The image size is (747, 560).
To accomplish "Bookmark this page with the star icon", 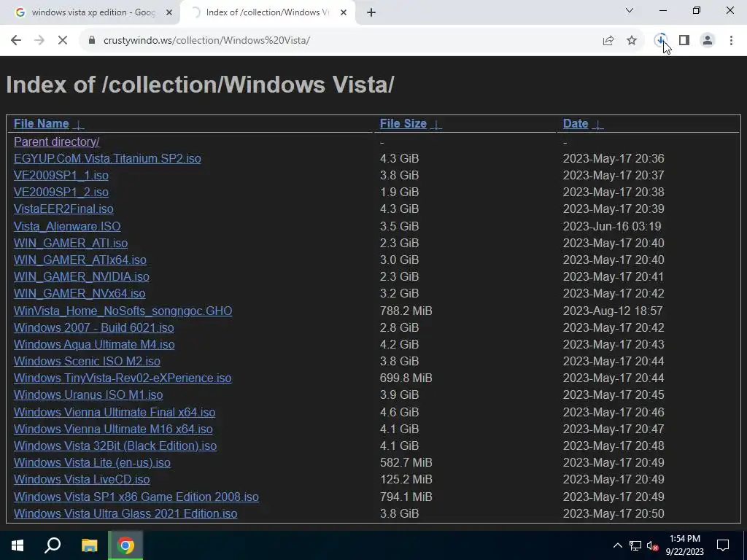I will click(632, 41).
